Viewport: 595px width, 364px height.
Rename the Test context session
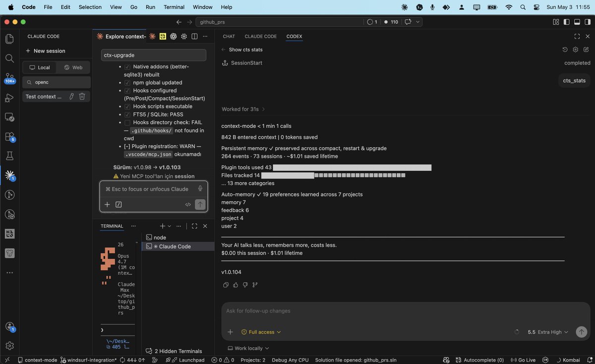tap(71, 97)
